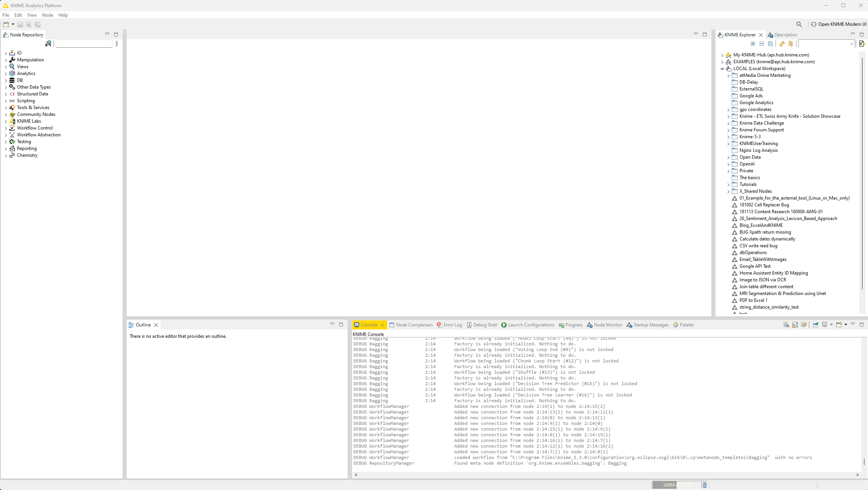Switch to the Error Log tab

[449, 325]
